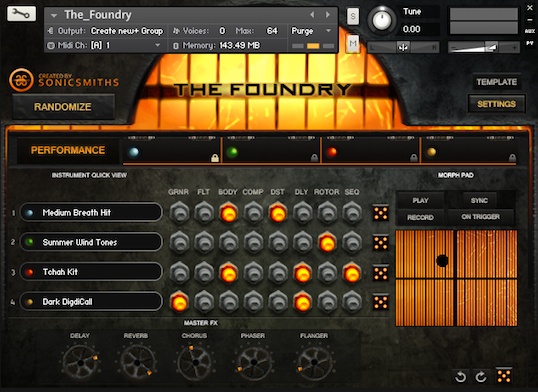Click the Tune value 0.00
Screen dimensions: 538x392
[411, 29]
